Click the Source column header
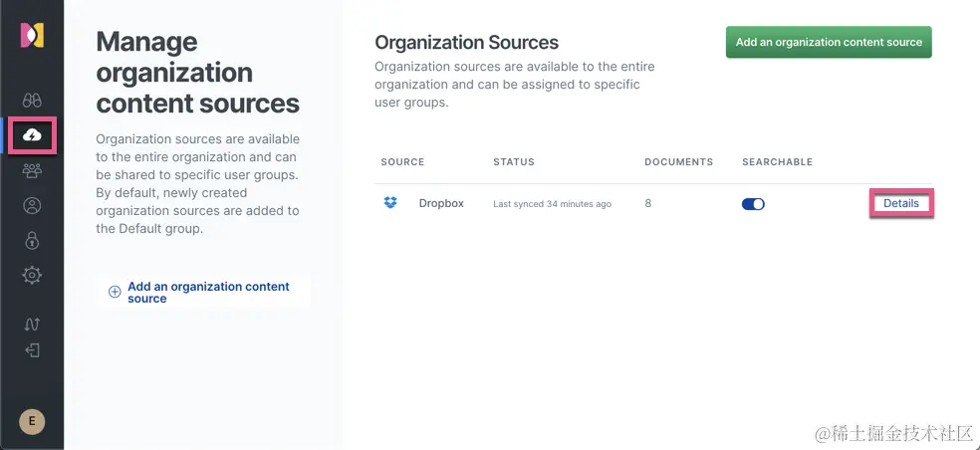The height and width of the screenshot is (450, 980). click(x=402, y=161)
